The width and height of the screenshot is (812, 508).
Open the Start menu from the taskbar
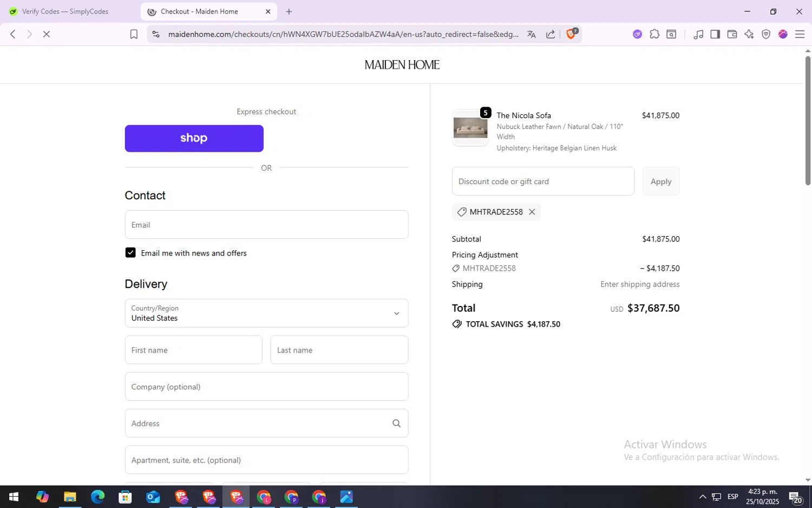(14, 497)
